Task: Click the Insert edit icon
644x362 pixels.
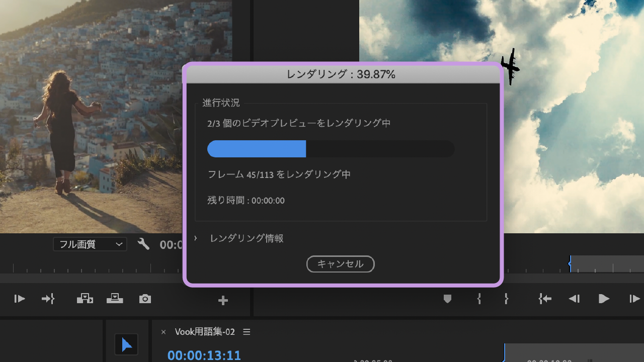Action: click(85, 299)
